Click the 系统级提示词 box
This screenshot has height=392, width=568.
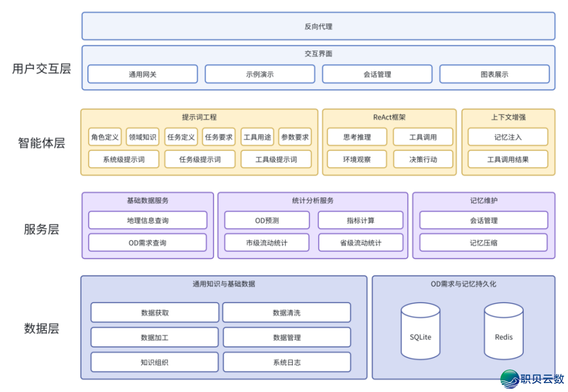(124, 159)
